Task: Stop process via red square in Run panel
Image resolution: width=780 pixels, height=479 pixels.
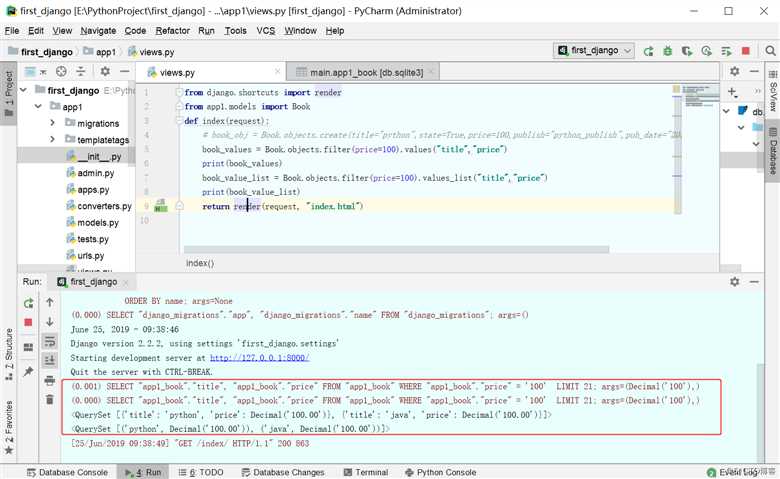Action: tap(28, 322)
